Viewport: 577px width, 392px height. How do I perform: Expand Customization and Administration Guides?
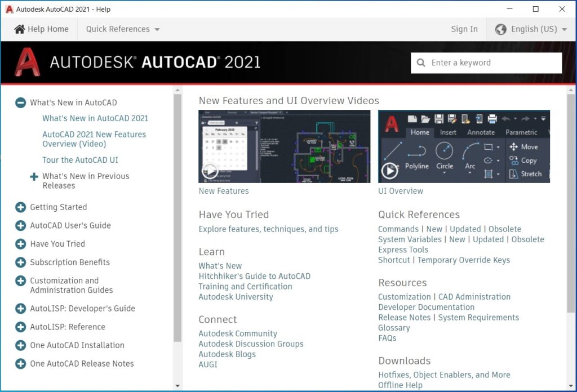21,281
